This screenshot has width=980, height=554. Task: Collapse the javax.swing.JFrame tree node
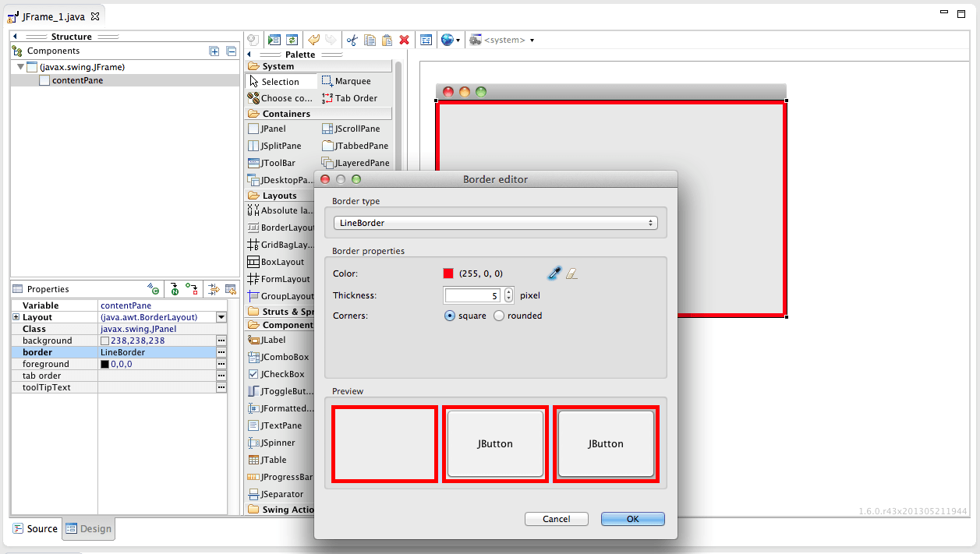pyautogui.click(x=20, y=67)
